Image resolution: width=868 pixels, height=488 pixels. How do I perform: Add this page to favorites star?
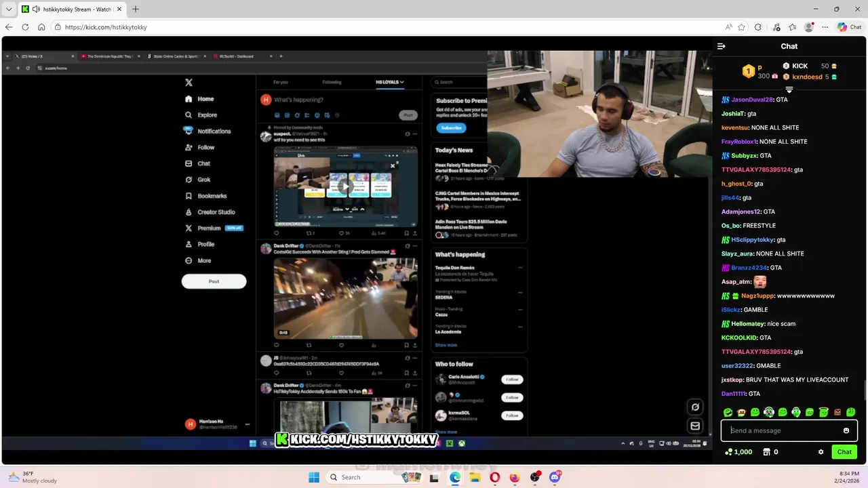click(742, 27)
